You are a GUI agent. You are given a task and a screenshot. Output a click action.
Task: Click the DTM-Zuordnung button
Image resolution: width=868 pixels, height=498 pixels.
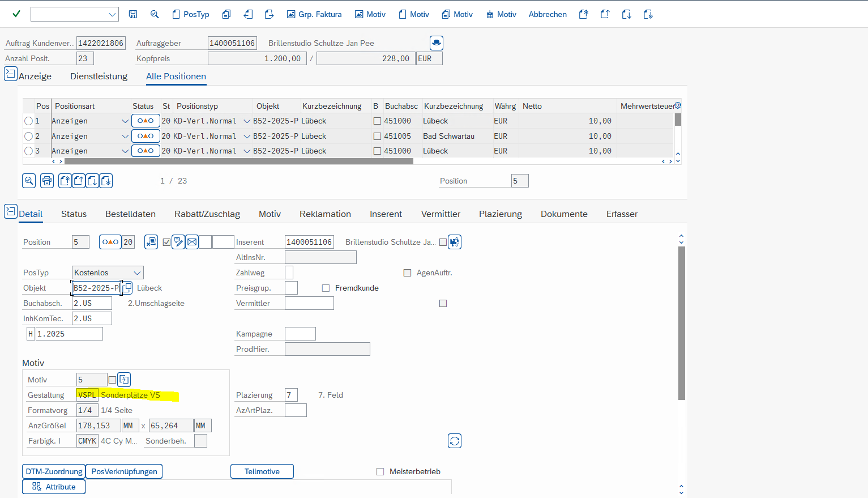(54, 471)
